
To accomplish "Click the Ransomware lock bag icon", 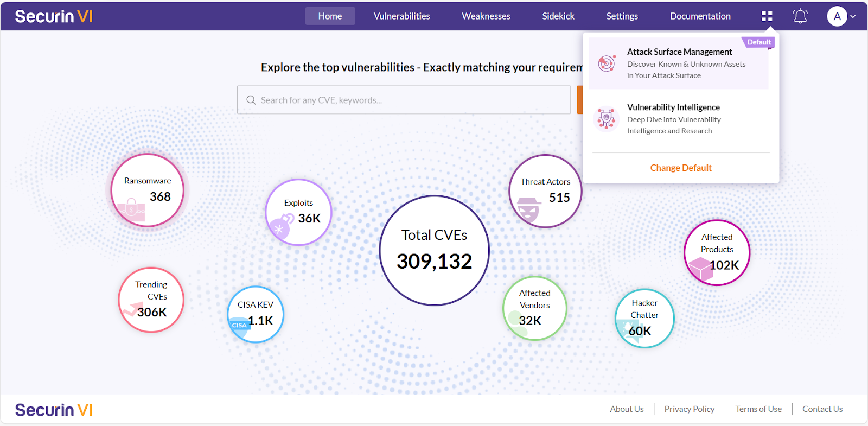I will coord(131,209).
